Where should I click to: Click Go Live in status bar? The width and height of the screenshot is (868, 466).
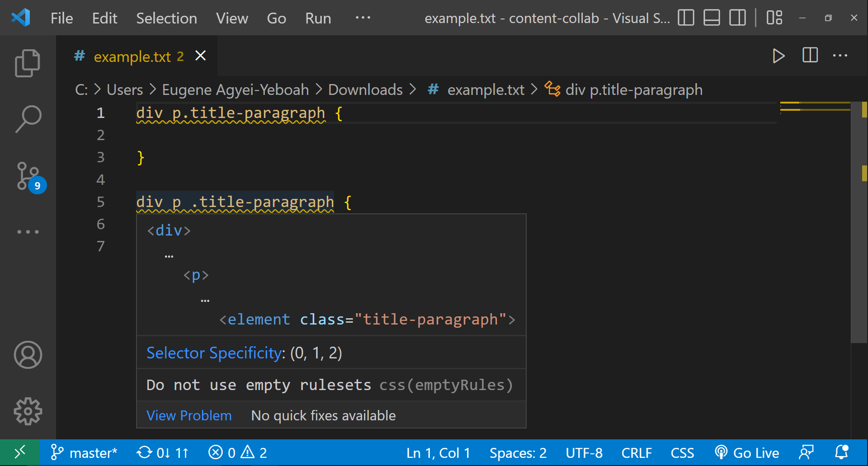tap(747, 453)
